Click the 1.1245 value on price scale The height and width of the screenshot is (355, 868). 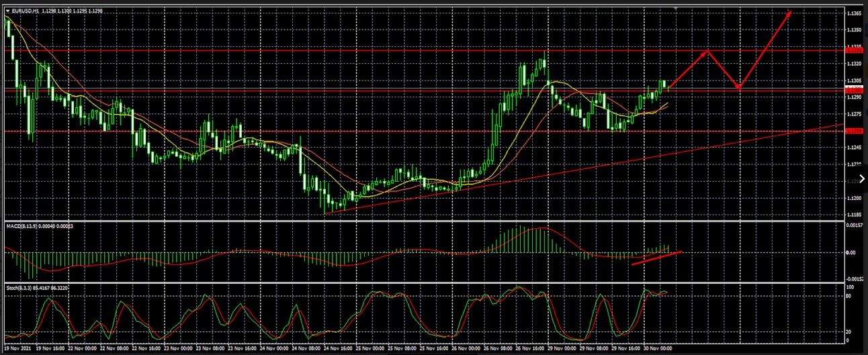click(x=855, y=148)
